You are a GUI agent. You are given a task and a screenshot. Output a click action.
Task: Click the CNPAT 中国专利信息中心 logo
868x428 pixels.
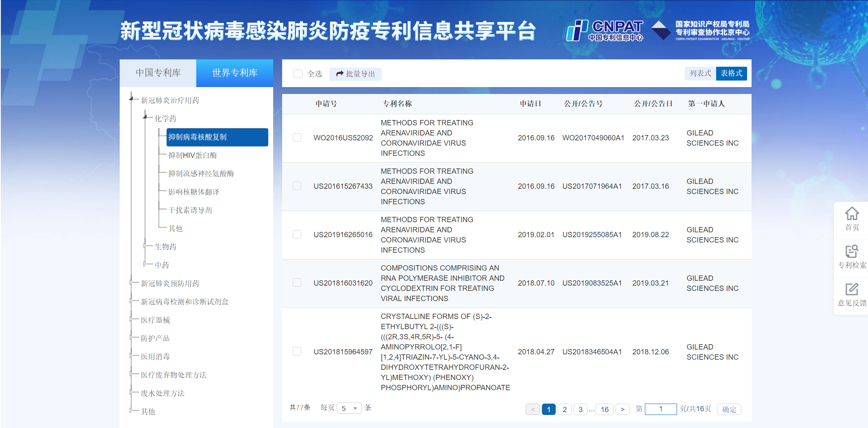point(605,31)
